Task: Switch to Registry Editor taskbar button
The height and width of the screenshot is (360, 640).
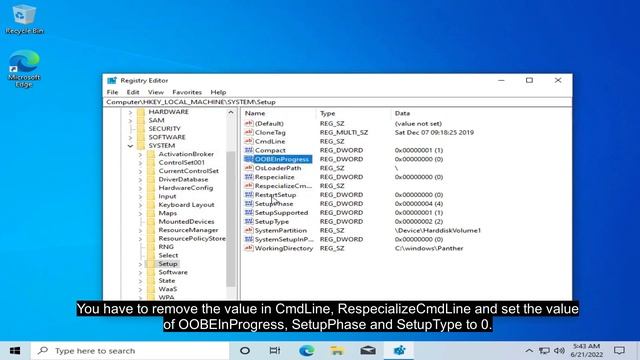Action: click(399, 351)
